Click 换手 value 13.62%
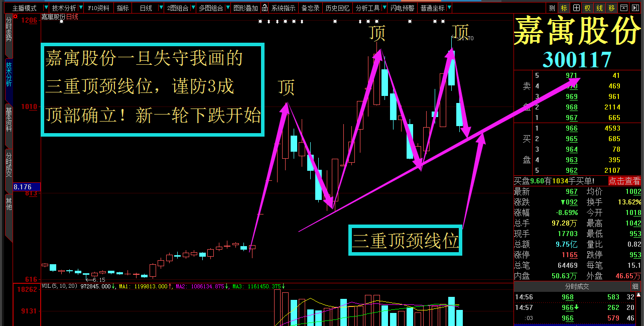Viewport: 644px width, 326px height. 629,202
